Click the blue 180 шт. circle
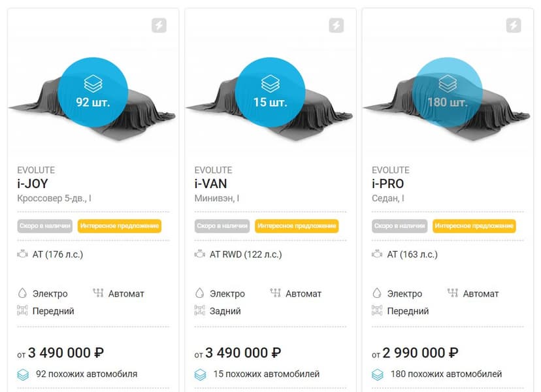 pyautogui.click(x=448, y=91)
